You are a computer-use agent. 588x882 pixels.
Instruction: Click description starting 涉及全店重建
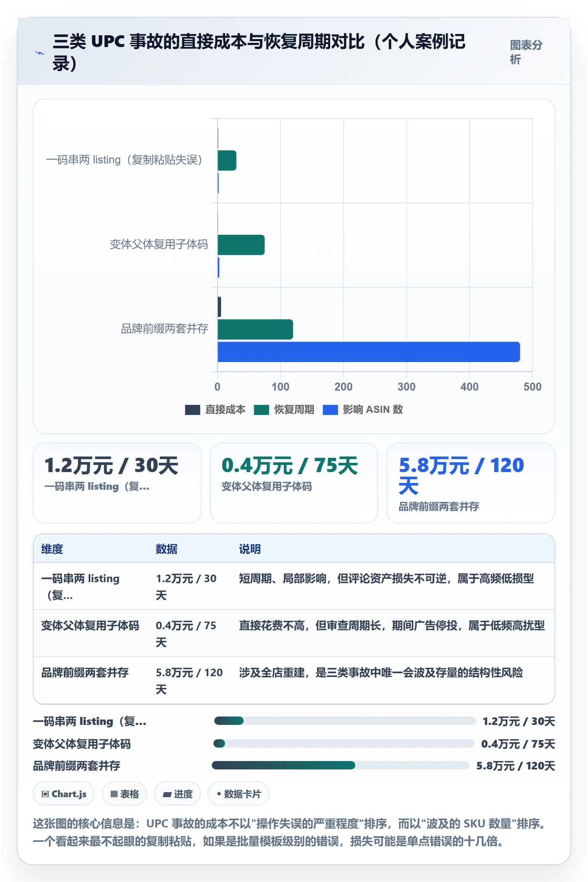point(381,672)
